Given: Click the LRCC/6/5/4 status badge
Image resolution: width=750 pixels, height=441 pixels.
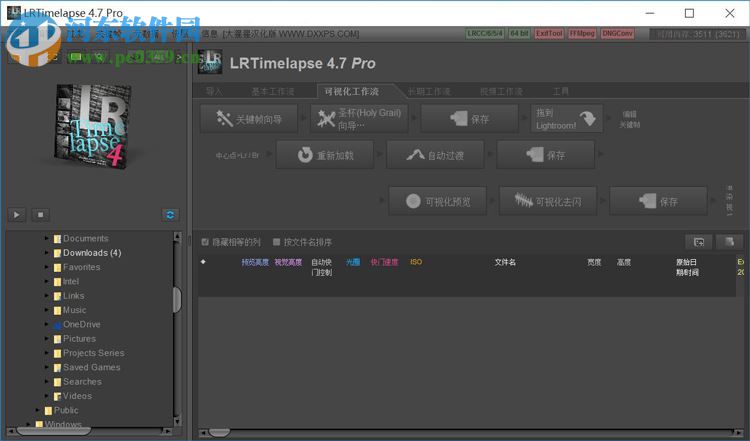Looking at the screenshot, I should tap(485, 33).
